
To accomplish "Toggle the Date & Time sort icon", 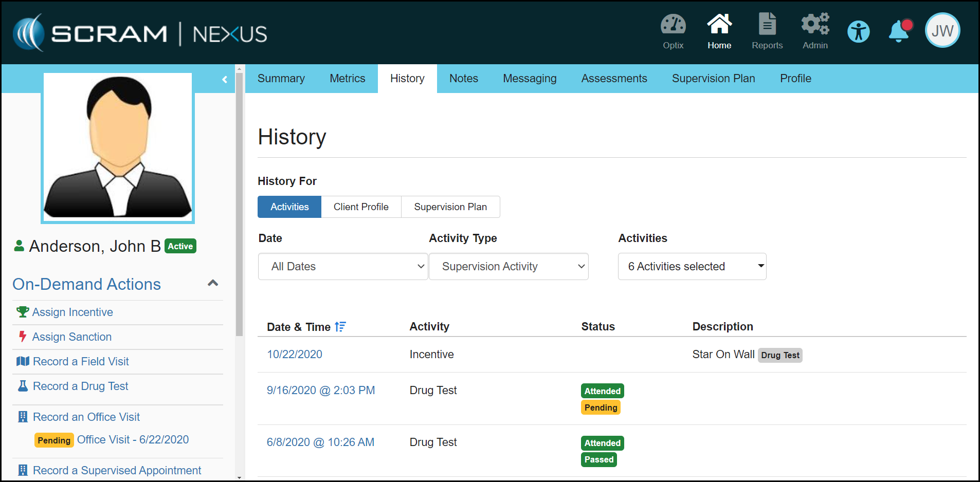I will pos(340,327).
